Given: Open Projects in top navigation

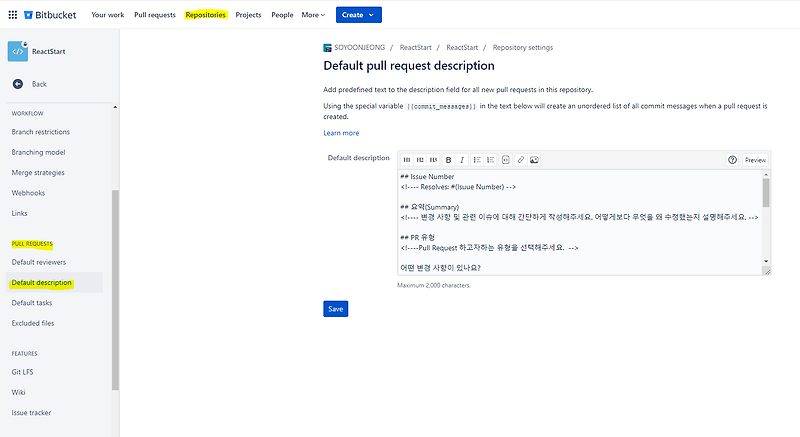Looking at the screenshot, I should tap(248, 15).
